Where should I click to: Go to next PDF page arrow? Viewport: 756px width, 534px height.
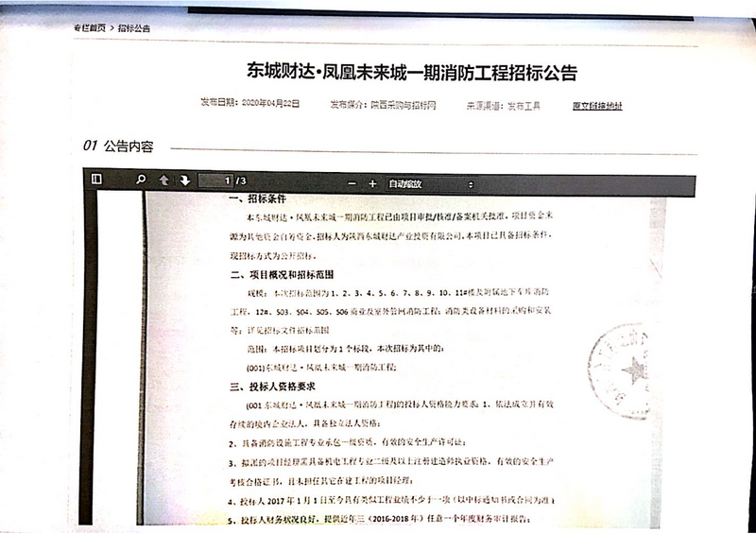coord(185,180)
